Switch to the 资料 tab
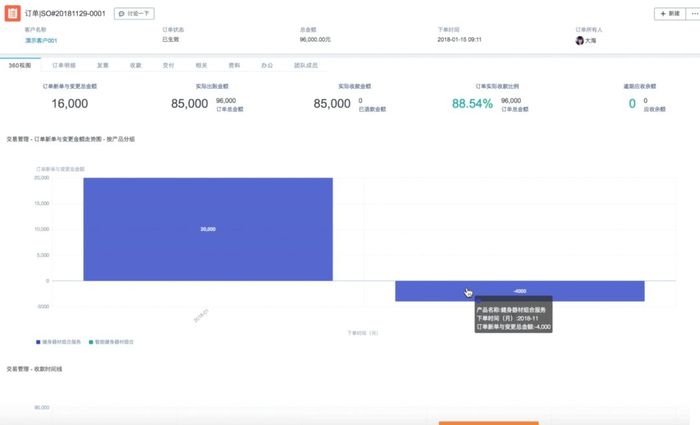Screen dimensions: 700x425 click(234, 65)
